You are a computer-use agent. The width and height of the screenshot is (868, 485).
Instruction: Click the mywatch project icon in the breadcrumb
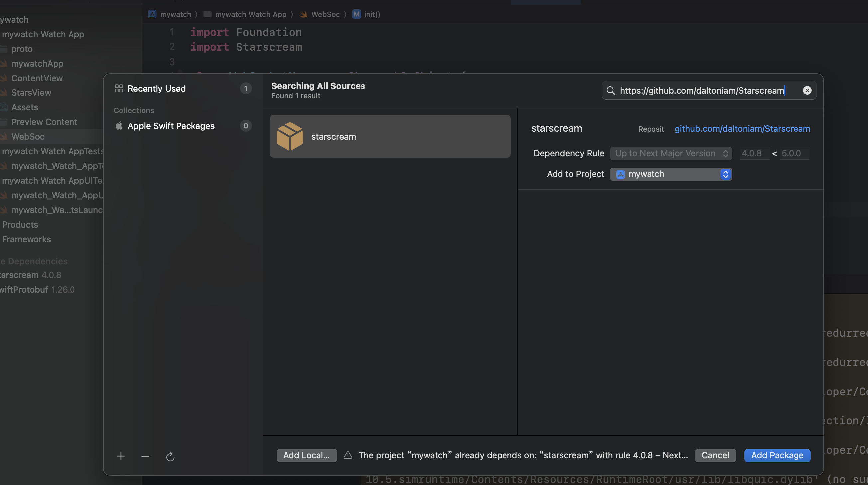152,14
